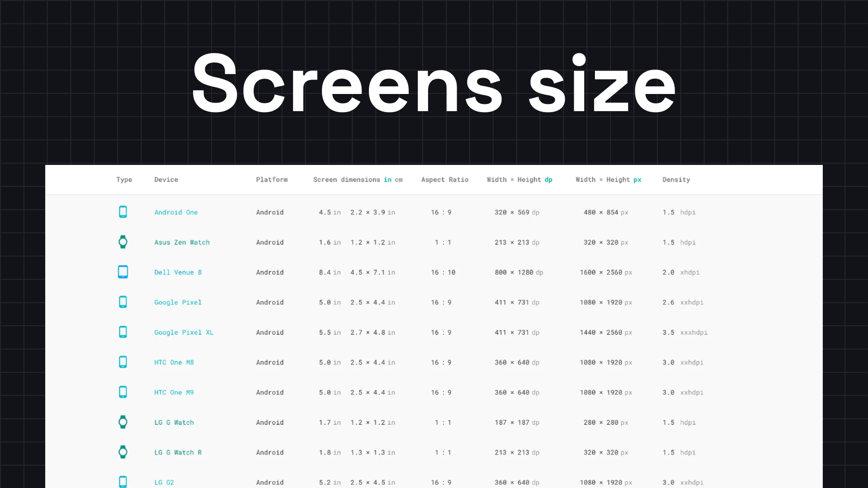Click the 320 × 569 dp value
This screenshot has width=868, height=488.
[517, 212]
